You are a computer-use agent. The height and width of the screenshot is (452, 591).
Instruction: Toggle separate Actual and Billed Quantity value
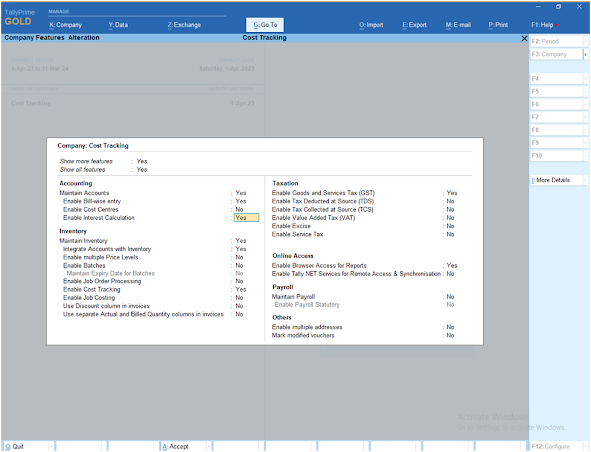coord(239,314)
